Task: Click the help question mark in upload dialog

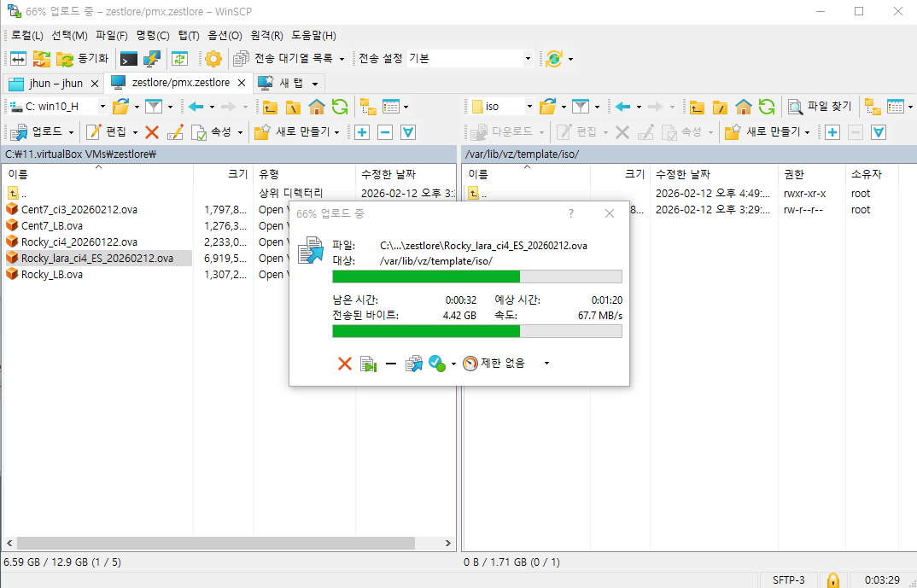Action: [x=571, y=213]
